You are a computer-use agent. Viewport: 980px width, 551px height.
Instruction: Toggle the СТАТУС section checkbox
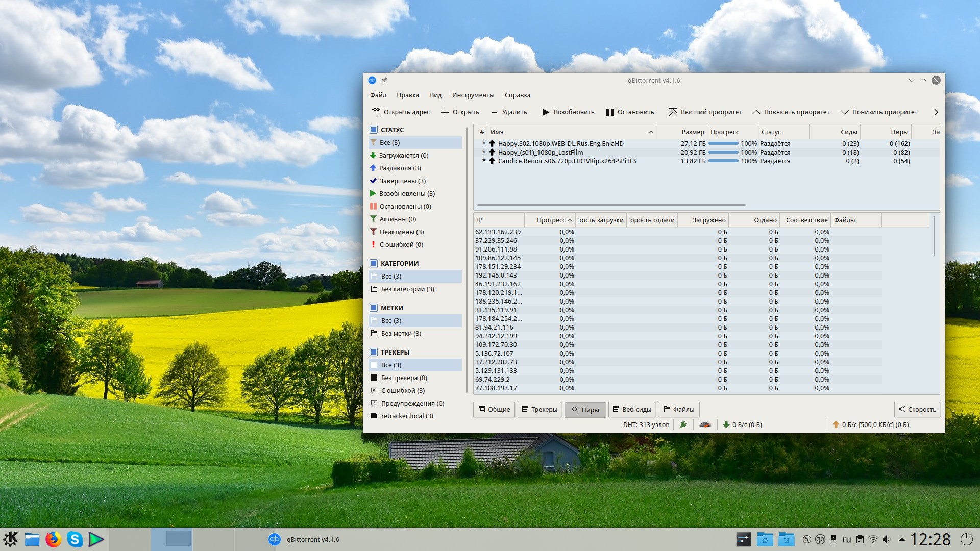(x=374, y=130)
